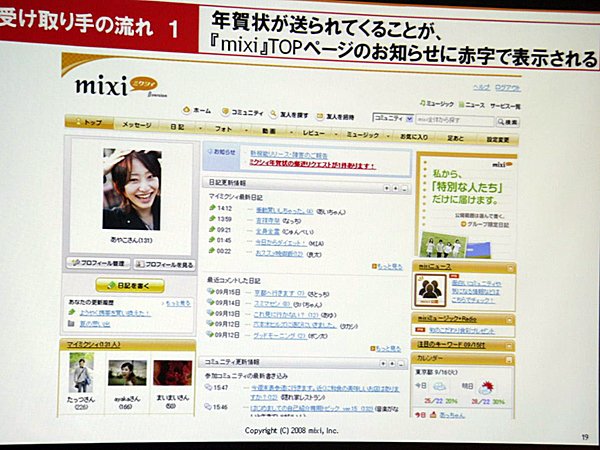
Task: Select the 動画 tab
Action: point(269,131)
